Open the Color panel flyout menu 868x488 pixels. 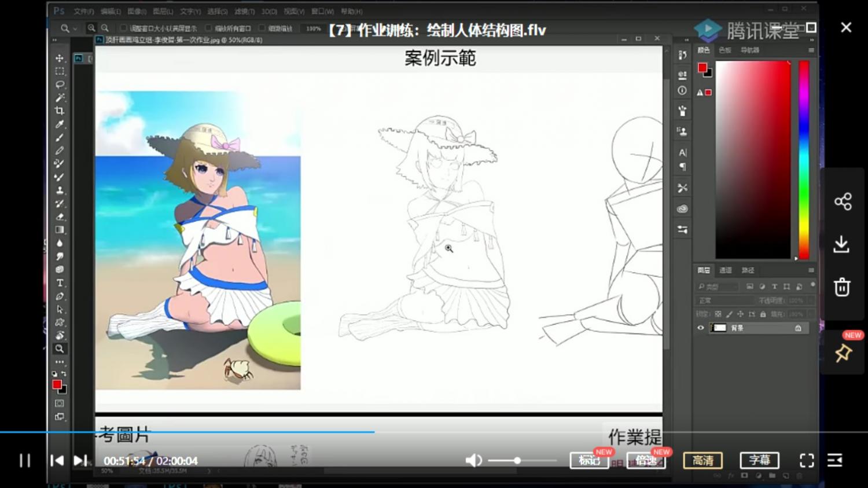[x=811, y=50]
